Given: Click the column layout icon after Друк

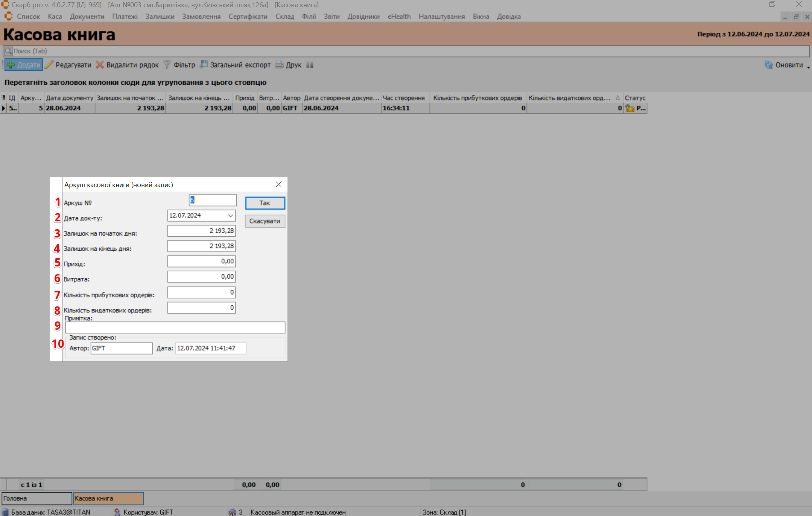Looking at the screenshot, I should pos(310,65).
